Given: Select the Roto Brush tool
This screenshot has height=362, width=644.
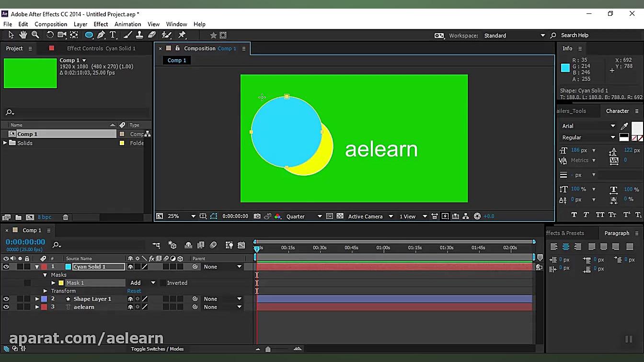Looking at the screenshot, I should [167, 35].
